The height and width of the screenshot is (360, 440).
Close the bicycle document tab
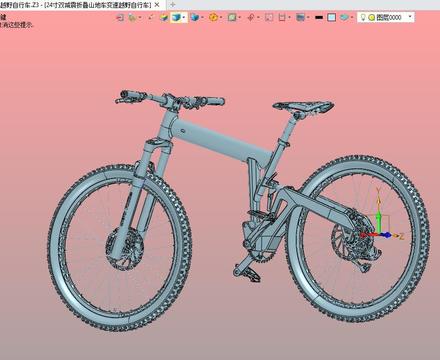tap(157, 5)
